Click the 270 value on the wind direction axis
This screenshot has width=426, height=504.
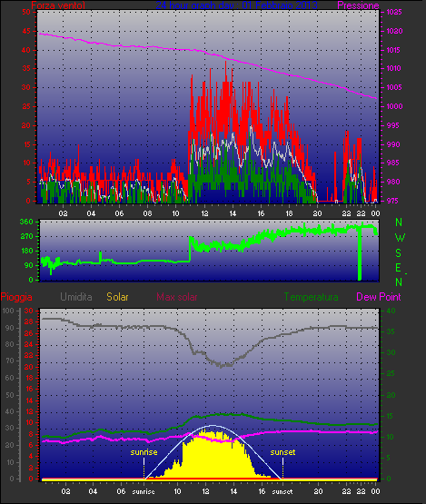tap(26, 237)
